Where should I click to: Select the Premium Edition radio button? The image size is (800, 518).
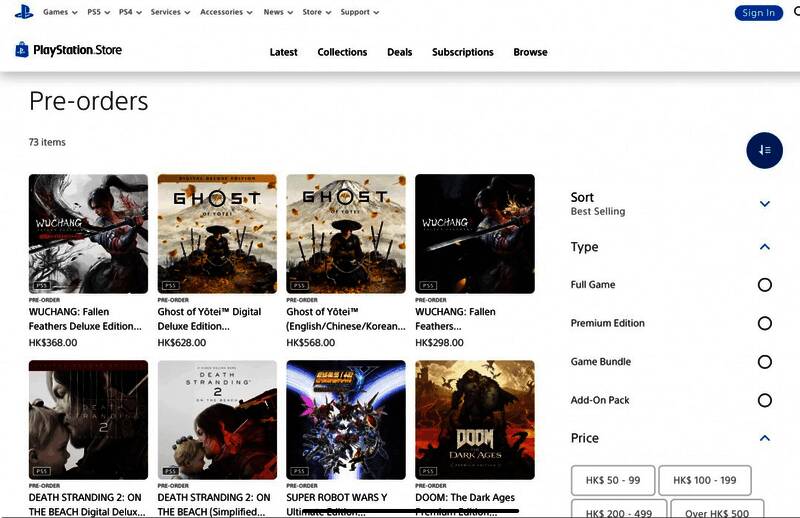click(764, 323)
